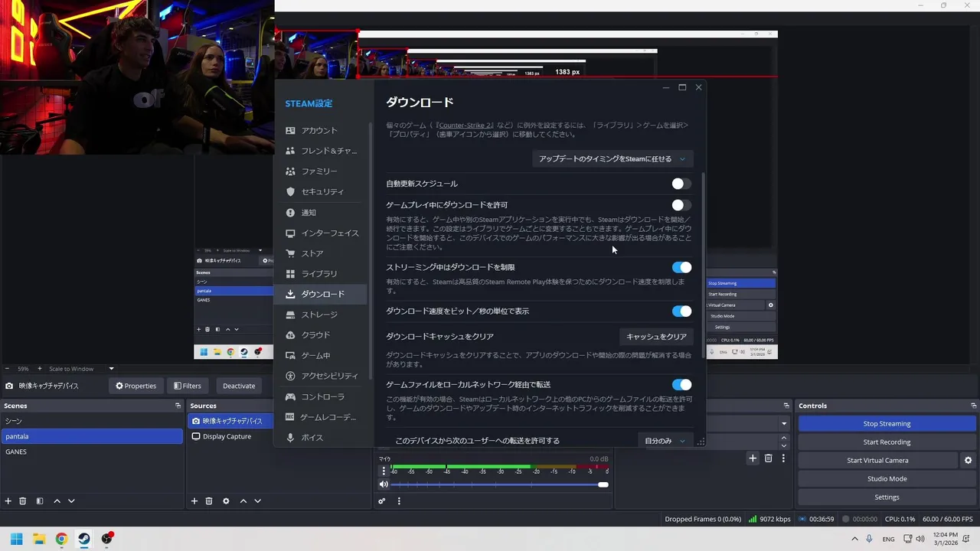Image resolution: width=980 pixels, height=551 pixels.
Task: Open scene filters icon in the Scenes toolbar
Action: point(40,501)
